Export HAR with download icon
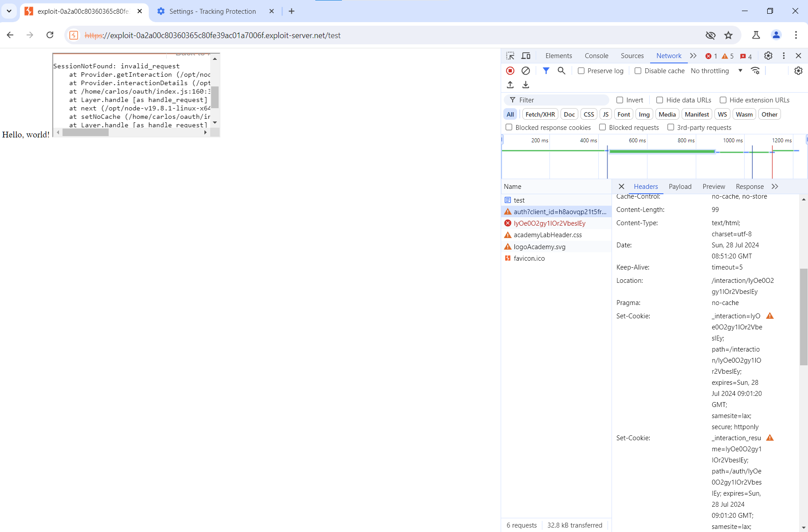 coord(526,85)
